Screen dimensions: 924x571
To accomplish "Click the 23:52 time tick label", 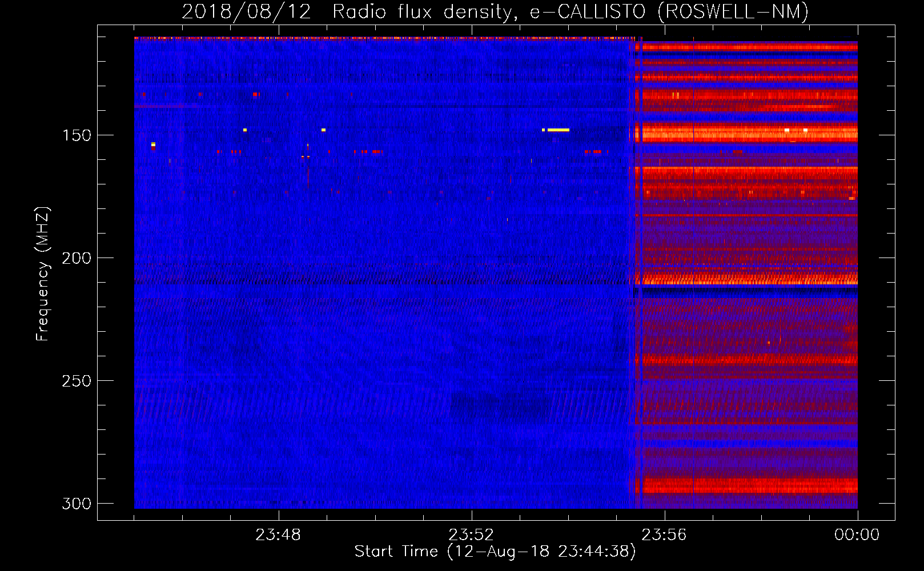I will (471, 535).
